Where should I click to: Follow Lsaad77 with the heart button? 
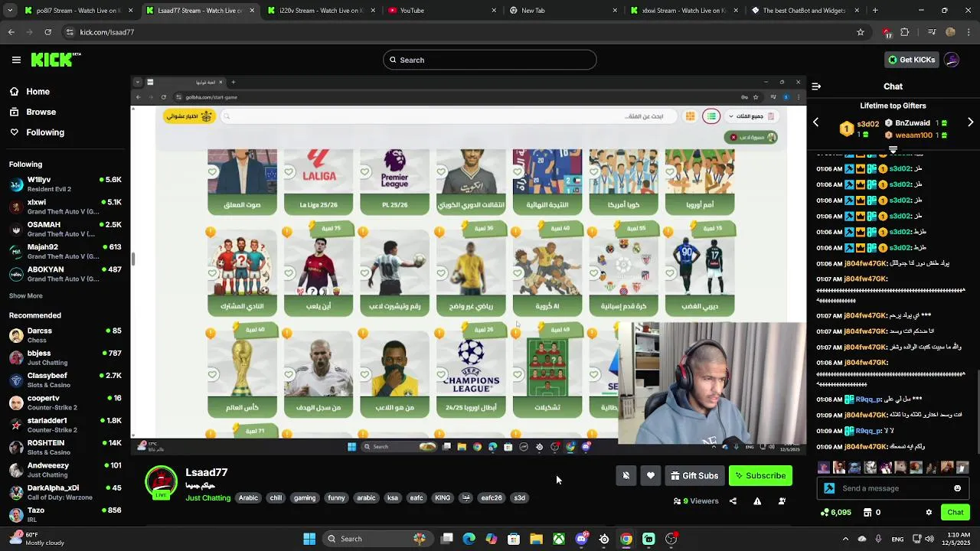(651, 476)
